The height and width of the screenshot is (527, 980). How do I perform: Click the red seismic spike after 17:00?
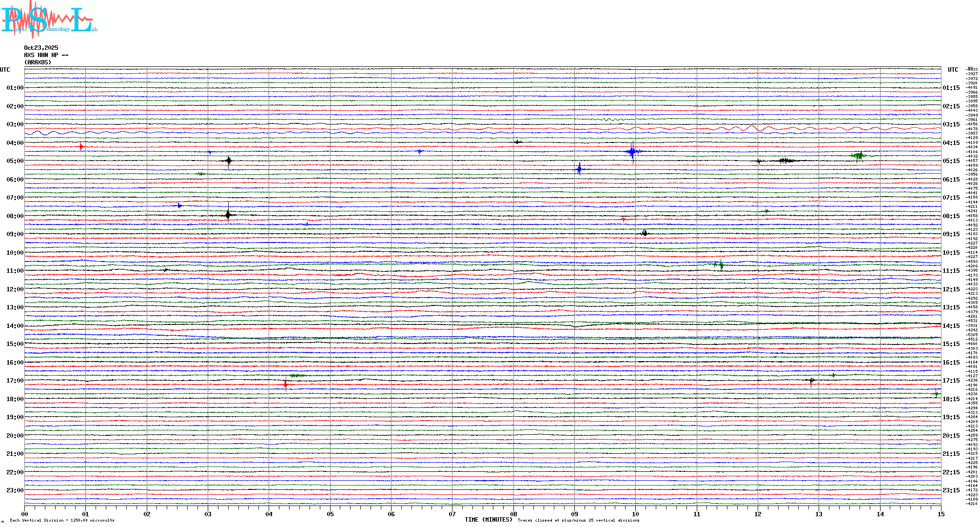(x=286, y=385)
